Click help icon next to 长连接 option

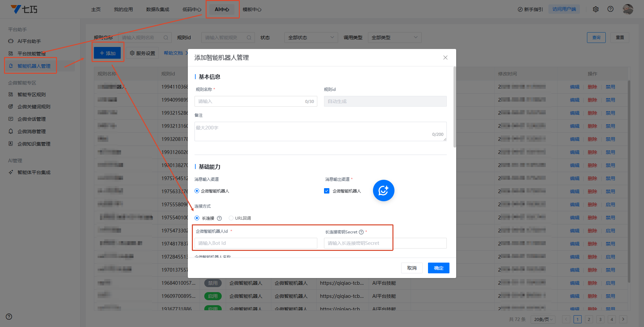pyautogui.click(x=219, y=218)
